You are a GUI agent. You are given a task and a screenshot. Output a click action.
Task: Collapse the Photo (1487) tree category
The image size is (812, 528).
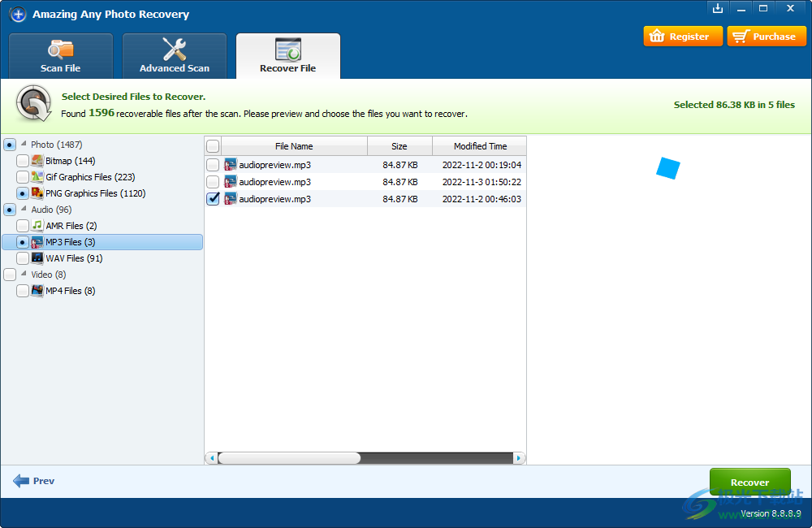23,145
